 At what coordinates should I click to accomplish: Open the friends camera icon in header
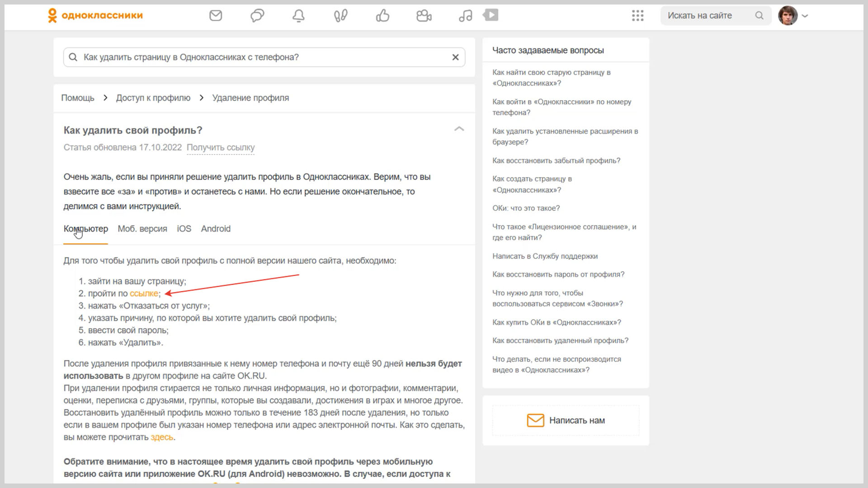(x=424, y=16)
